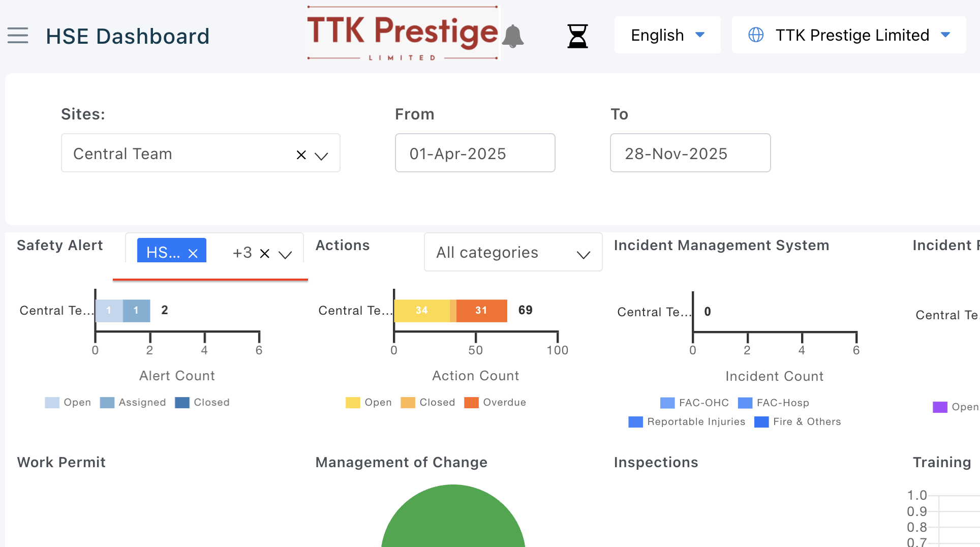
Task: Toggle the FAC-OHC legend in Incident Count
Action: click(694, 403)
